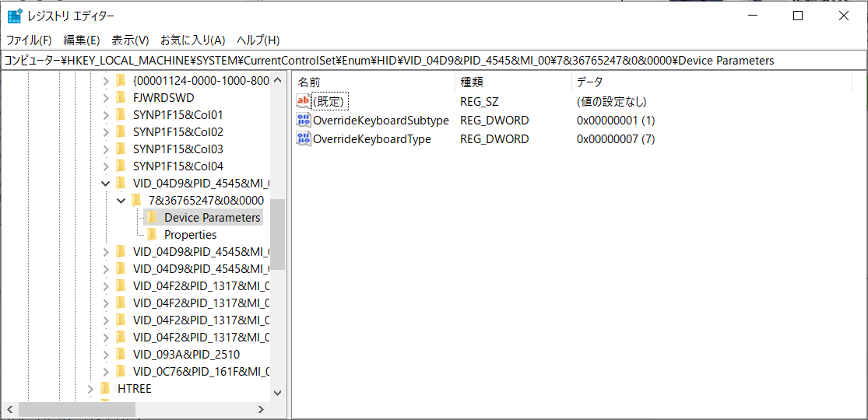Click the folder icon next to FJWRDSWD

point(121,98)
